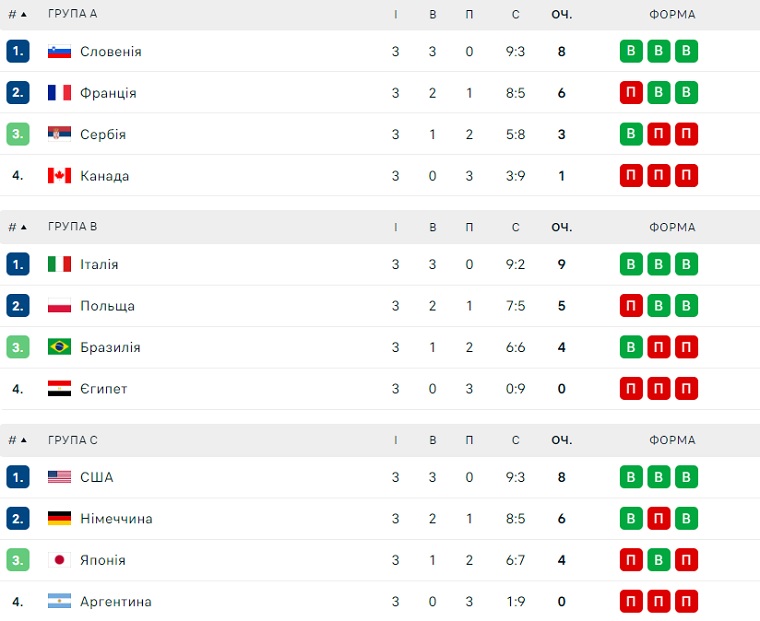Click the Japan flag icon

(59, 561)
